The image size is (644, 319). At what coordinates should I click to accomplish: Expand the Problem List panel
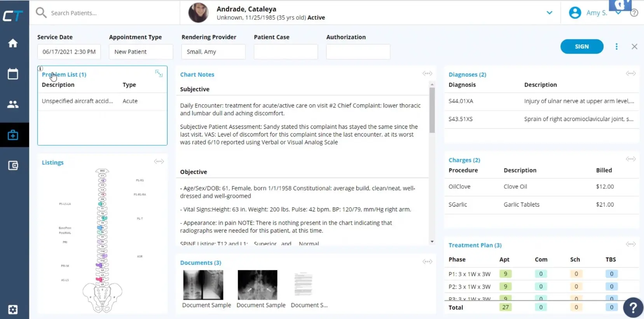click(x=159, y=73)
